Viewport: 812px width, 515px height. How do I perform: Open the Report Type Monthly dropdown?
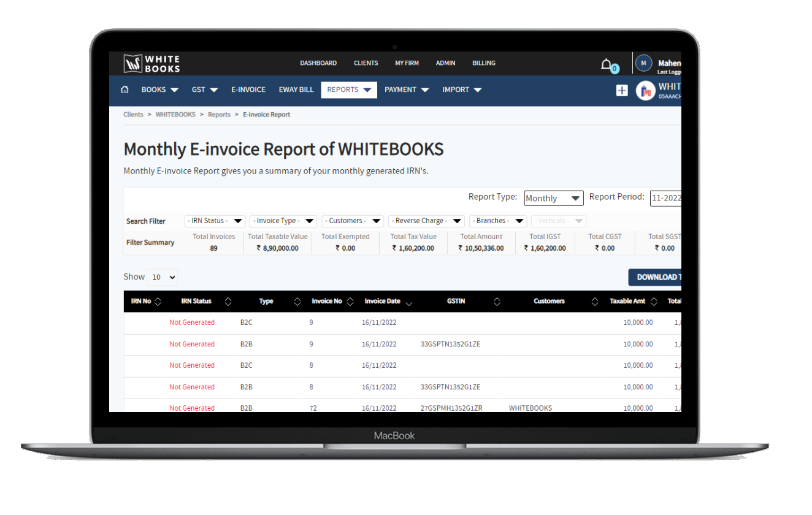pyautogui.click(x=553, y=198)
